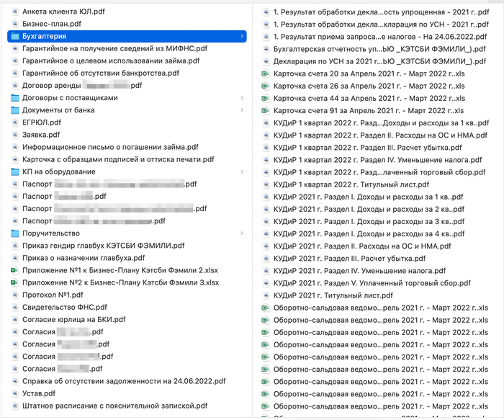Select Карточка счета 91 spreadsheet
The image size is (504, 420).
click(x=369, y=110)
